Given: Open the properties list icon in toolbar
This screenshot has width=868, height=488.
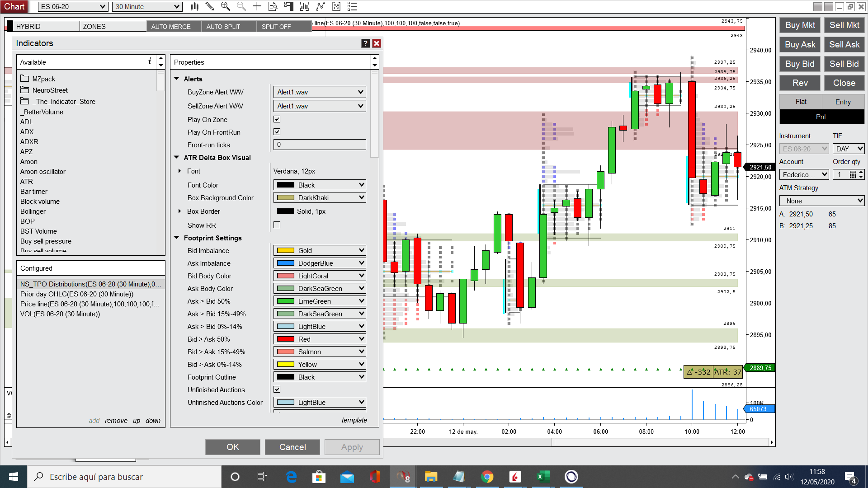Looking at the screenshot, I should point(352,6).
